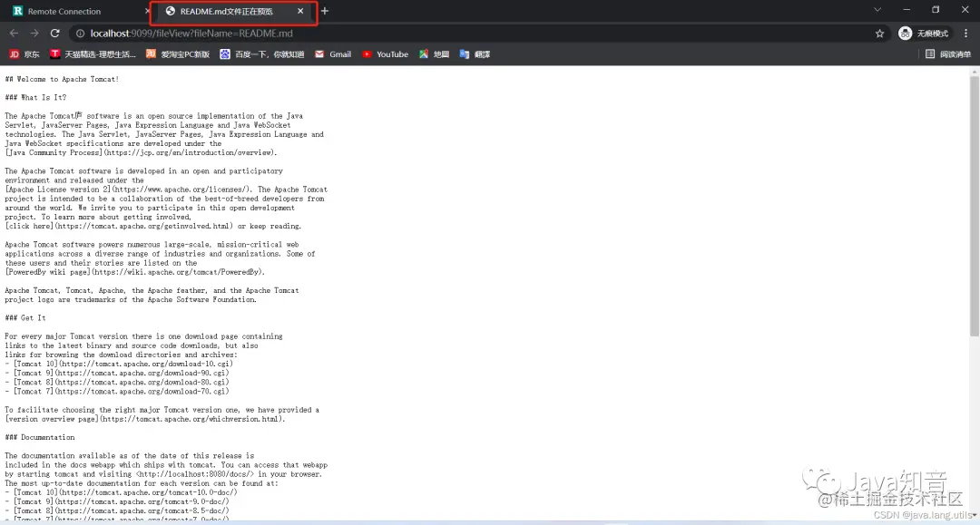This screenshot has width=980, height=525.
Task: Reload the current page
Action: (x=55, y=33)
